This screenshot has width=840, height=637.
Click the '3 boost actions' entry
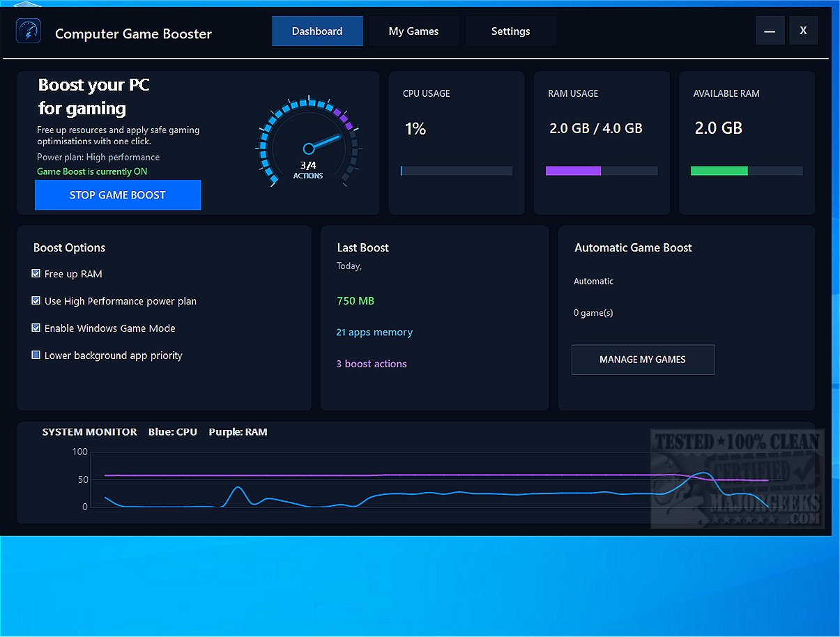(x=372, y=364)
